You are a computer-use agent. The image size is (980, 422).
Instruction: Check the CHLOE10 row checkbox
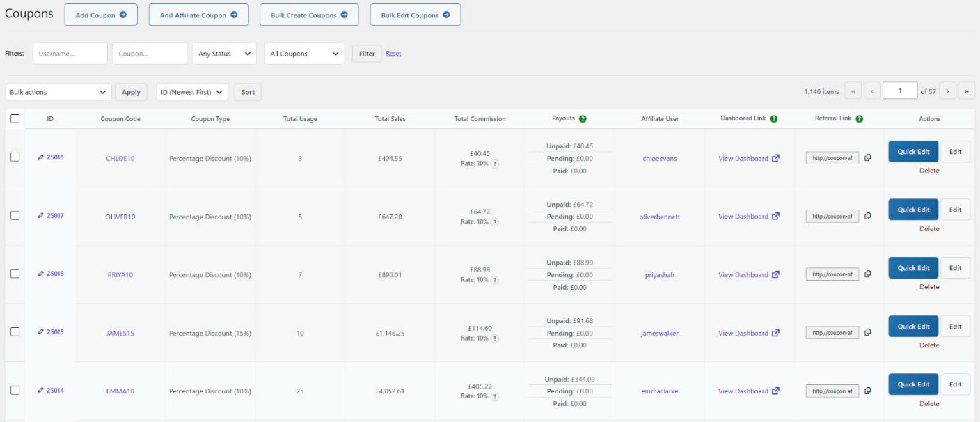[x=15, y=157]
